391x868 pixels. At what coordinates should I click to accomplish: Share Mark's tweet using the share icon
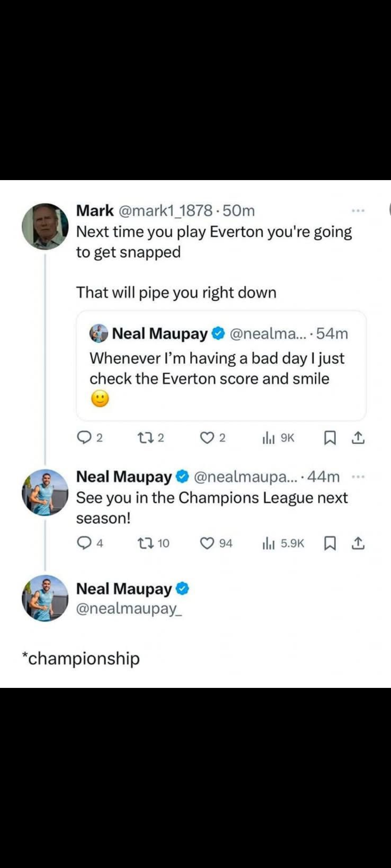click(358, 438)
